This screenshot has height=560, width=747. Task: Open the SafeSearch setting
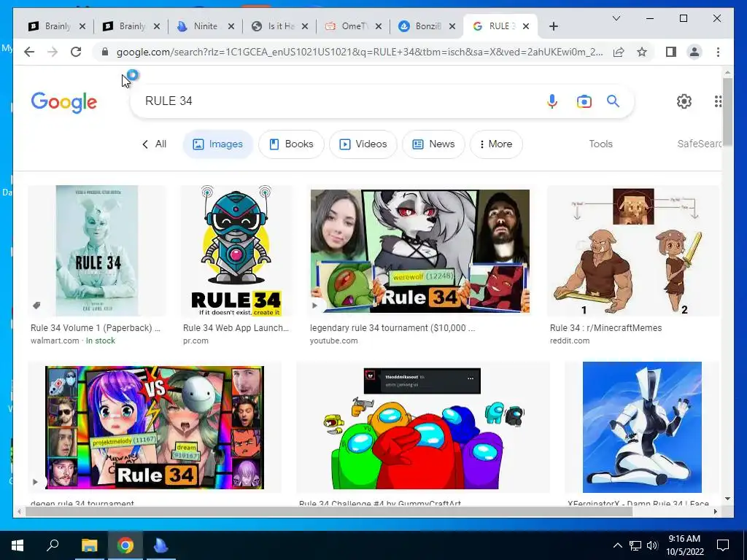pos(700,144)
